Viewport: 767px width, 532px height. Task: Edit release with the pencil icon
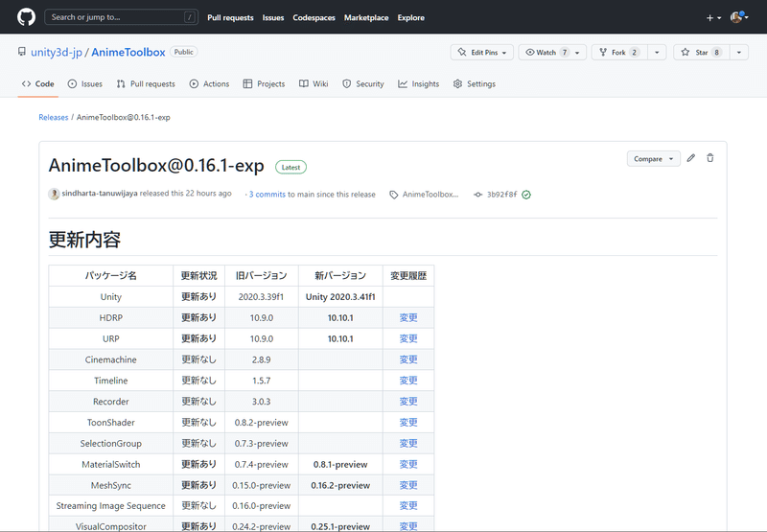click(690, 158)
